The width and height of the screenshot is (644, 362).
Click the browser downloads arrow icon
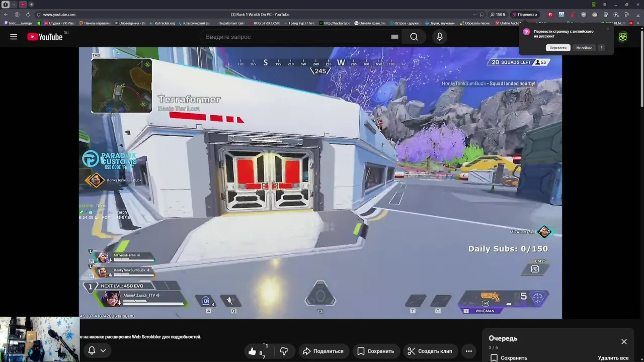pos(637,15)
